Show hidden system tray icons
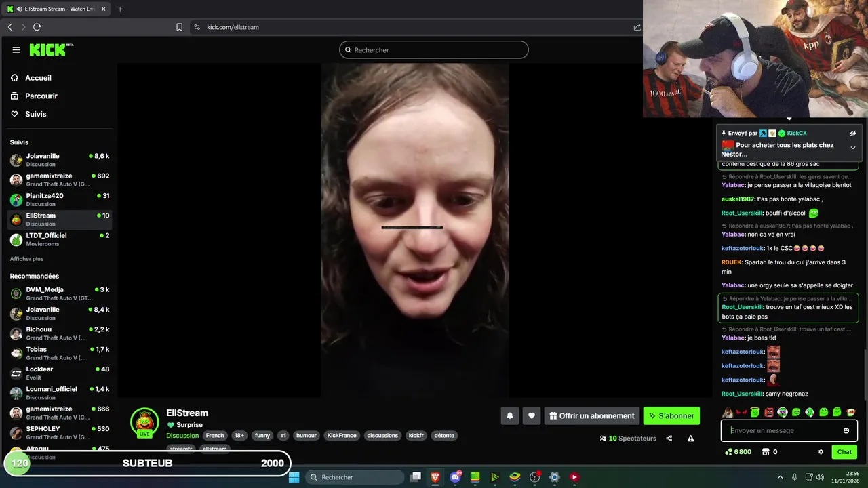868x488 pixels. coord(780,477)
